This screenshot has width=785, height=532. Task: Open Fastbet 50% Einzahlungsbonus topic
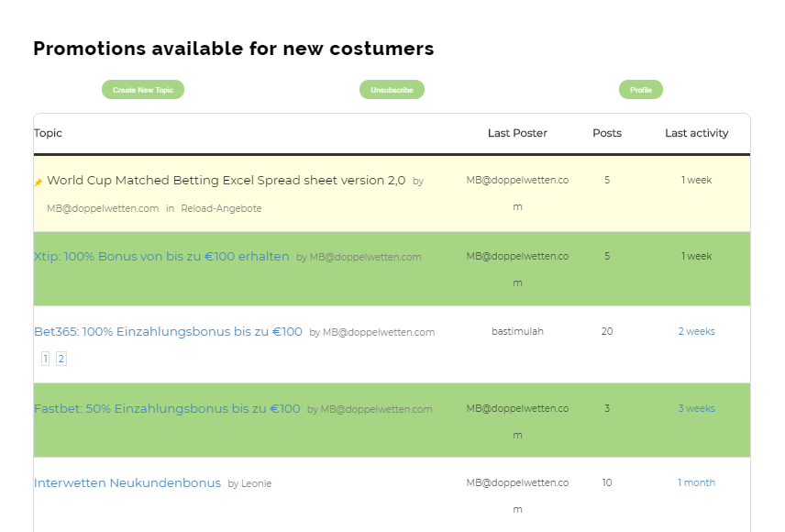click(167, 409)
